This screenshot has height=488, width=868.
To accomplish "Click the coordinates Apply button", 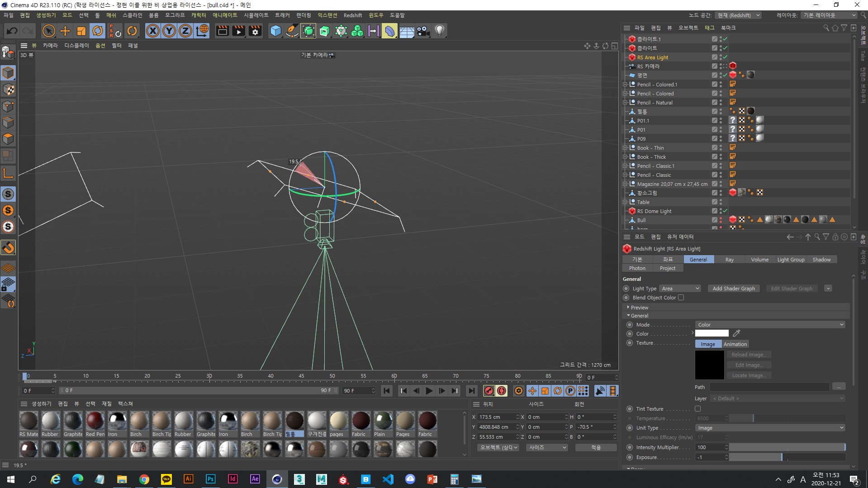I will coord(596,447).
